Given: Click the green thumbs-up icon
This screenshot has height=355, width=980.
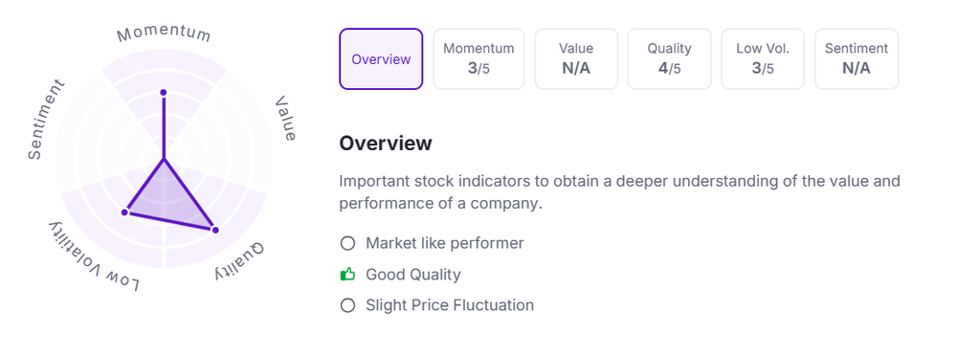Looking at the screenshot, I should 347,275.
